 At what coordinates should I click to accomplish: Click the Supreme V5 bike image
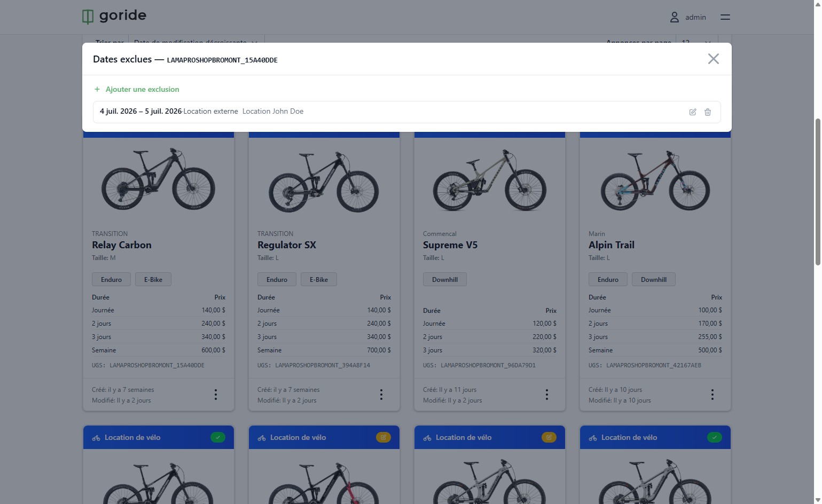[490, 180]
